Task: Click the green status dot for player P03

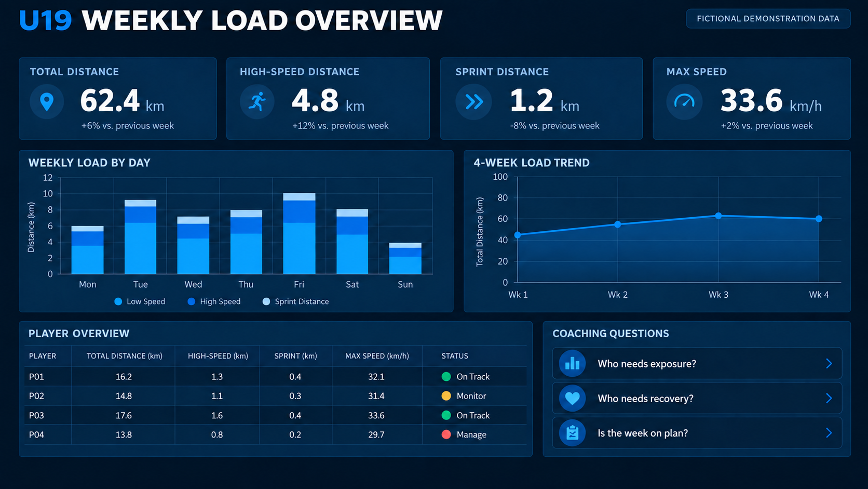Action: point(446,415)
